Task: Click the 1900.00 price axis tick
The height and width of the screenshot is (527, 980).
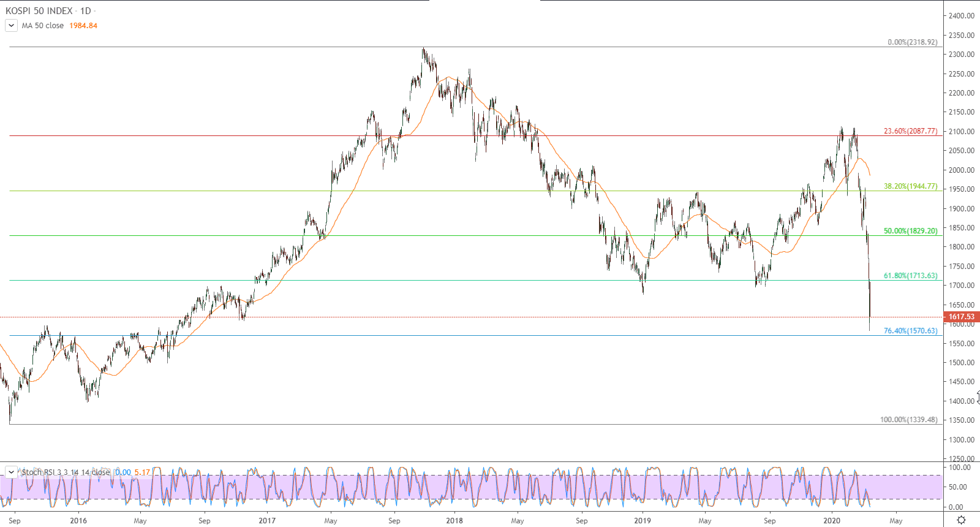Action: (x=962, y=209)
